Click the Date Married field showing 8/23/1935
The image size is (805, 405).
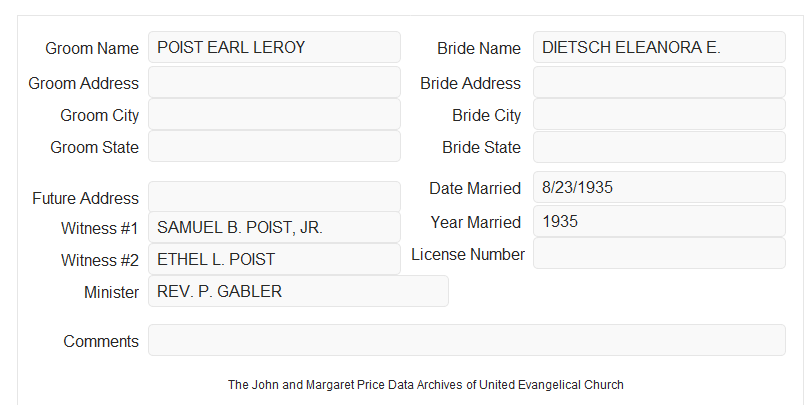659,187
